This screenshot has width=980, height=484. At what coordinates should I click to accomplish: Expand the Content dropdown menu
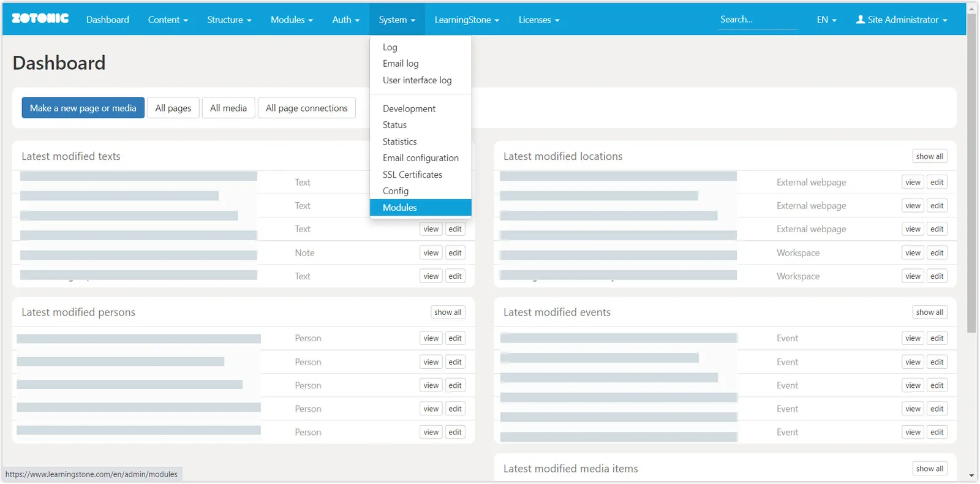167,20
